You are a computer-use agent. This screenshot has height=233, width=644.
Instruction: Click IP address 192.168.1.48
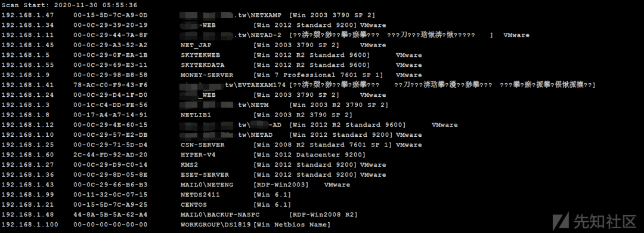[x=27, y=214]
